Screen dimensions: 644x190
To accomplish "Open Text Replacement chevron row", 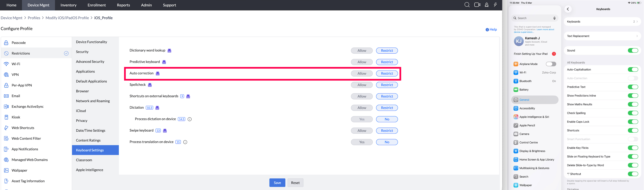I will point(602,36).
